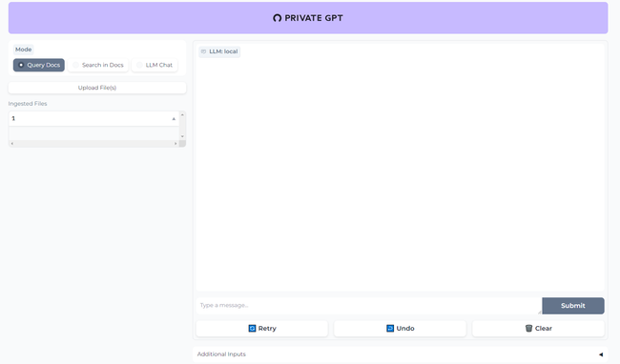Click the PRIVATE GPT title text

[314, 18]
